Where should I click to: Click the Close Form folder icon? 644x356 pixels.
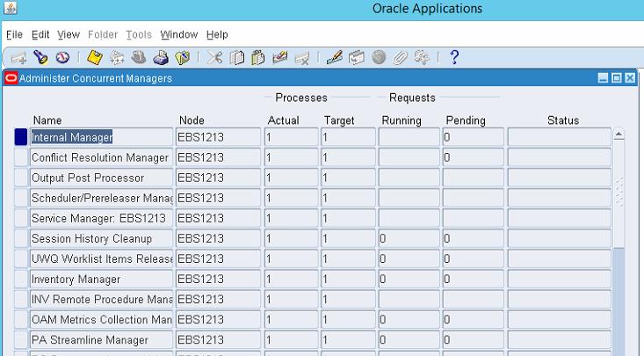click(x=183, y=57)
